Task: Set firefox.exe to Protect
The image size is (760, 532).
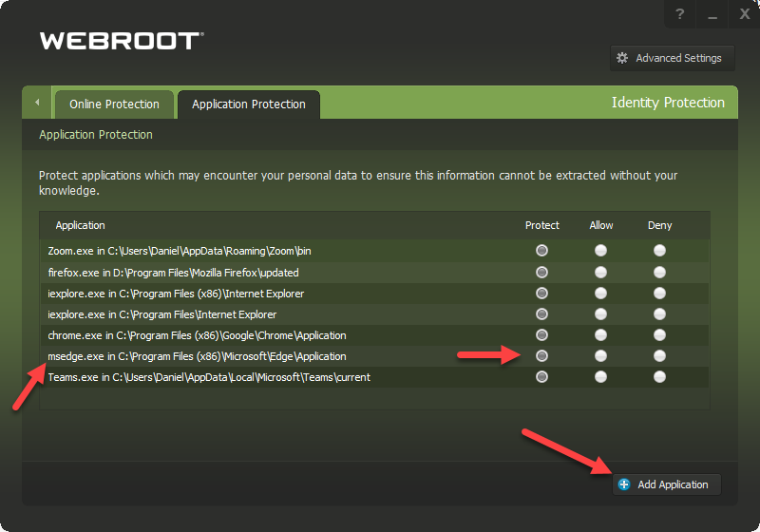Action: (541, 273)
